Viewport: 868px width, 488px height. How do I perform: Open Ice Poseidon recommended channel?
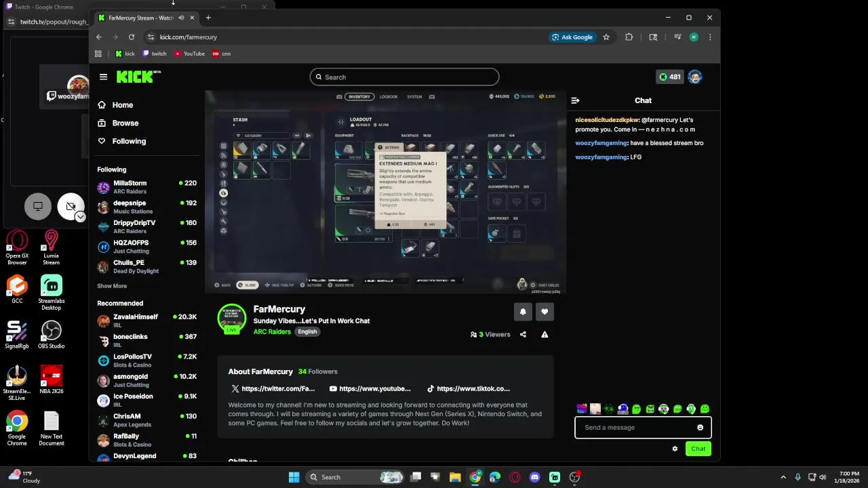click(x=146, y=400)
